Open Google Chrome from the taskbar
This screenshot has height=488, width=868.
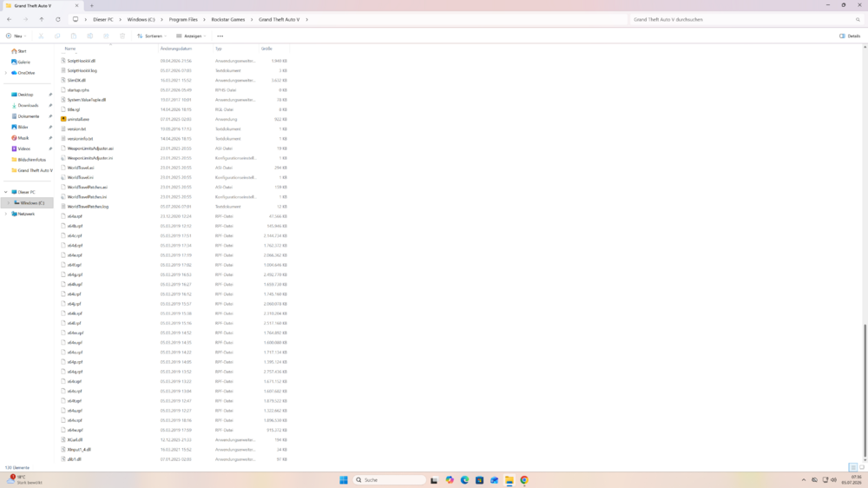[x=524, y=480]
